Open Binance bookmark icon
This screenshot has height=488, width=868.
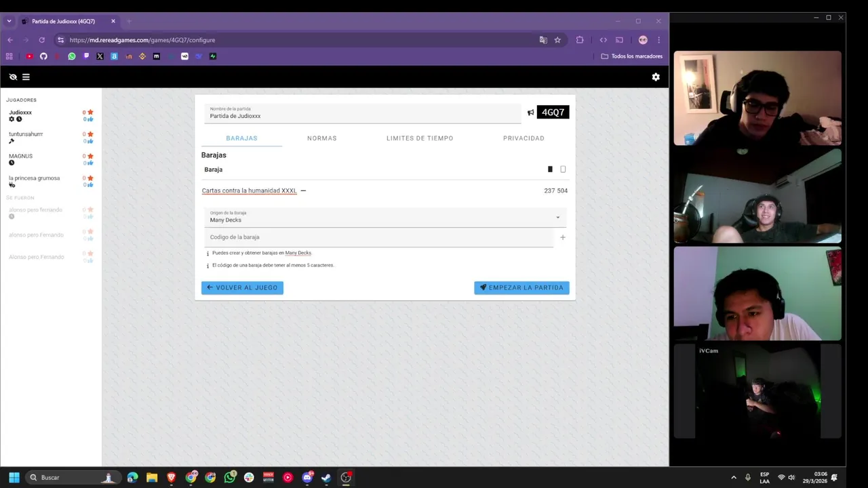[142, 56]
